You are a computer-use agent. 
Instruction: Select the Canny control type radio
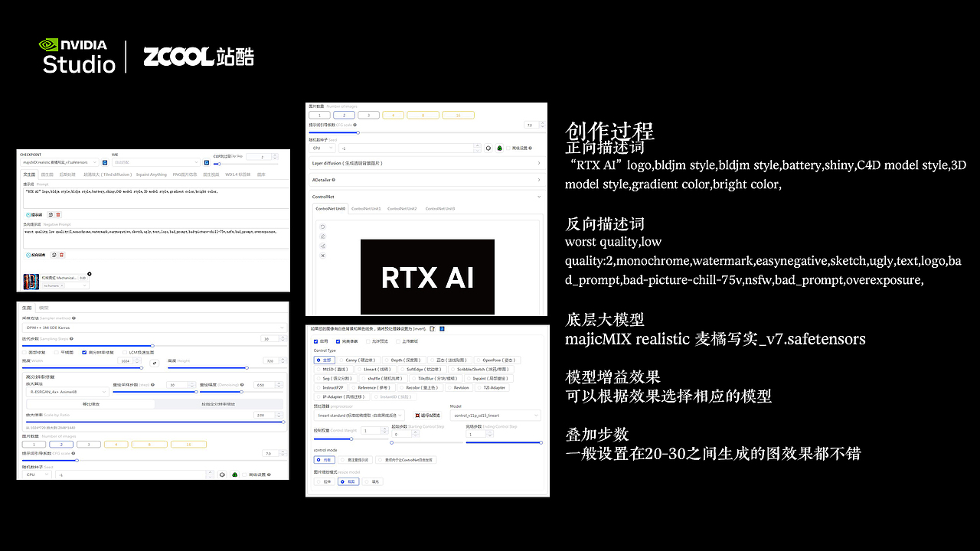(359, 360)
